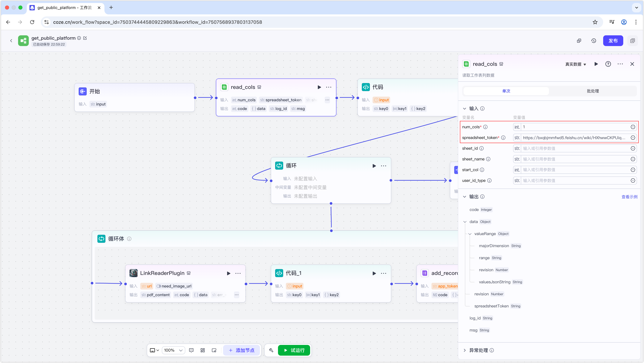Screen dimensions: 644x363
Task: Select 单次 single mode tab
Action: 506,91
